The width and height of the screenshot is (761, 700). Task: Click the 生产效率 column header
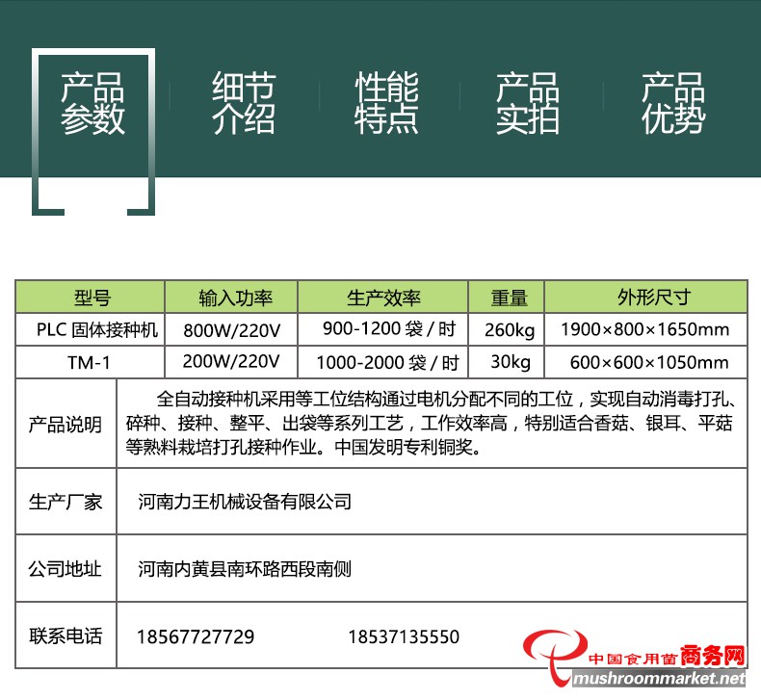383,297
